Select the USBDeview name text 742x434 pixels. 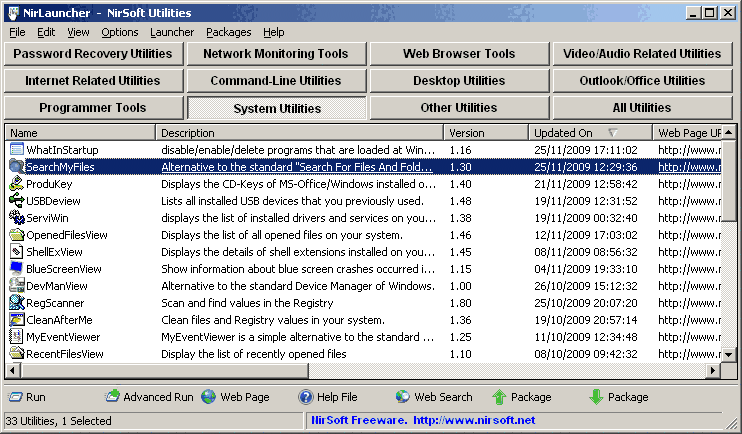pos(53,201)
